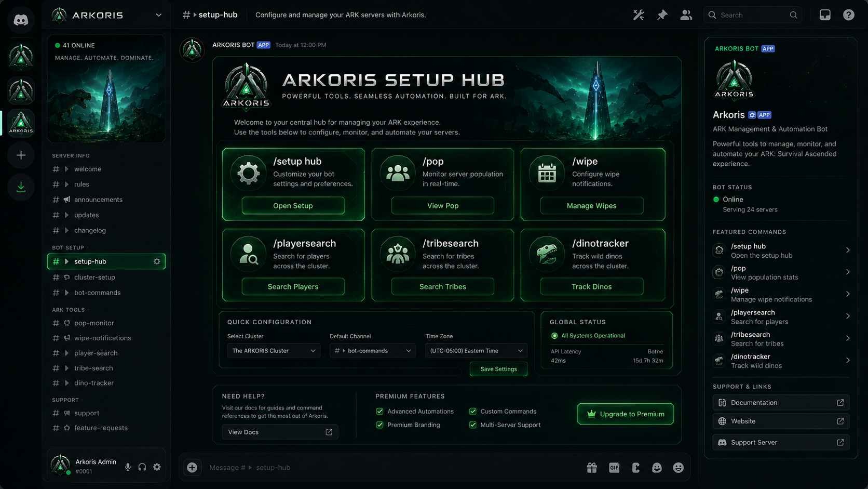Click the /wipe calendar icon

[547, 173]
